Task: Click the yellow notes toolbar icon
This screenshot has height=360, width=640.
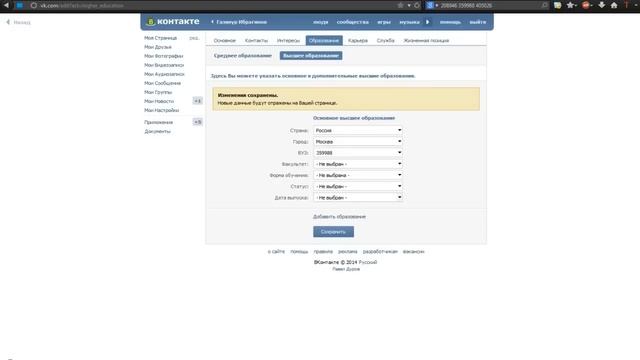Action: (x=558, y=5)
